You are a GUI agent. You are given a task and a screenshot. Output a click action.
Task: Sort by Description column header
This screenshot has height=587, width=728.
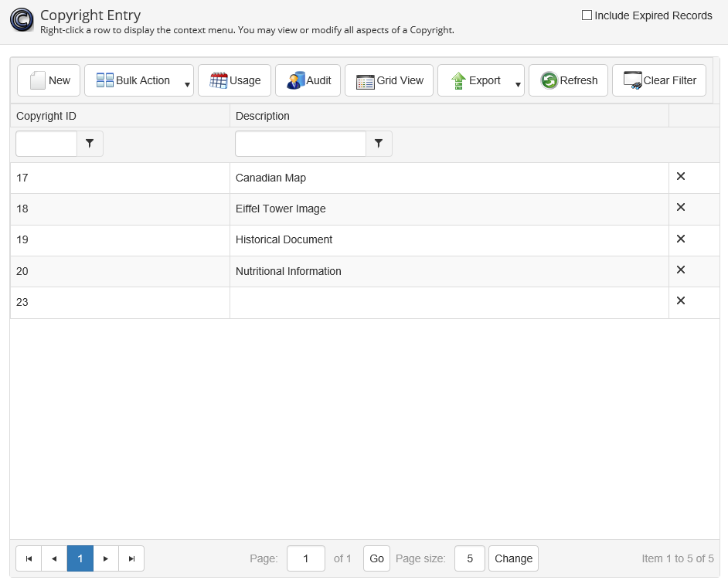tap(263, 116)
